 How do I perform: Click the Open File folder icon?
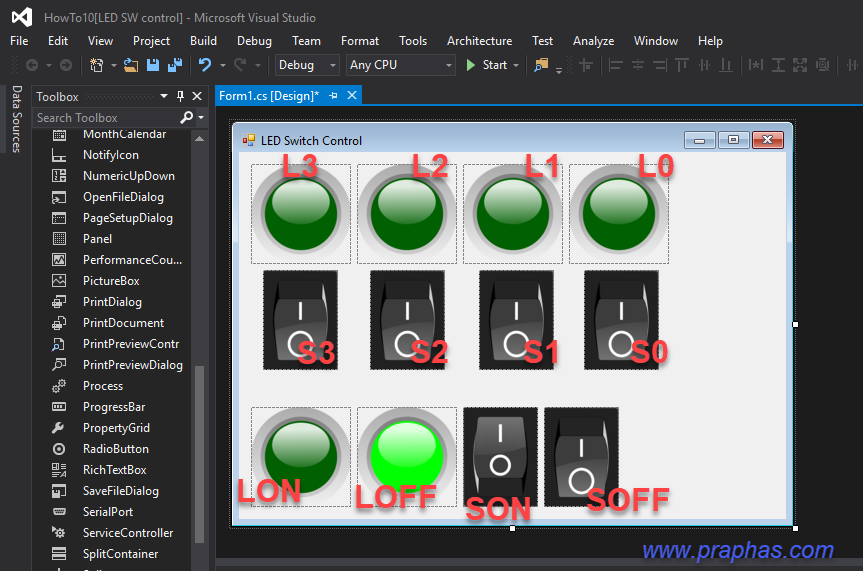click(x=131, y=65)
